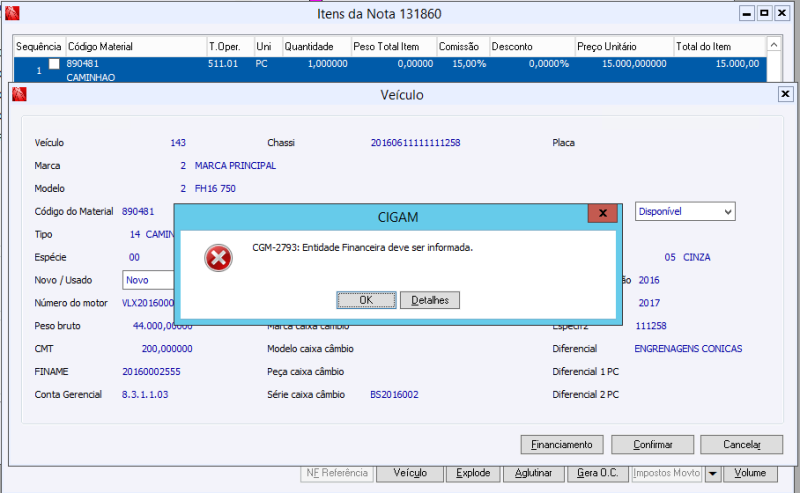Viewport: 800px width, 493px height.
Task: Click the scroll up arrow in the items grid
Action: point(773,45)
